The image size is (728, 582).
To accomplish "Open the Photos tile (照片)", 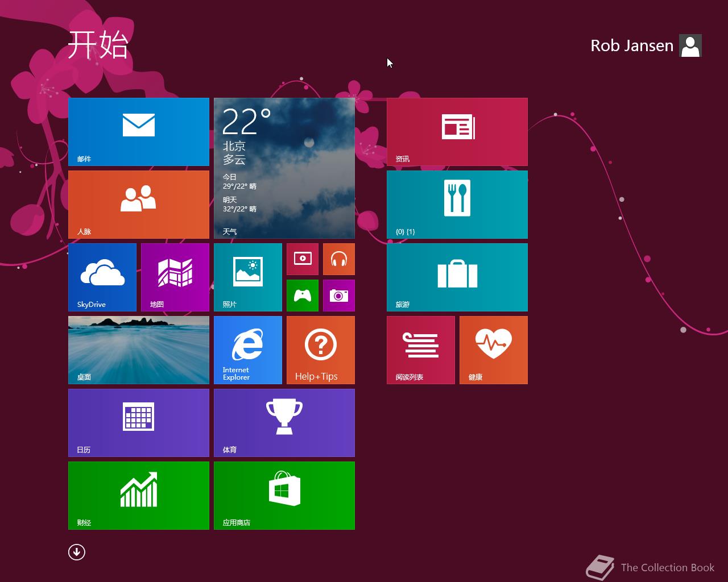I will pyautogui.click(x=248, y=277).
